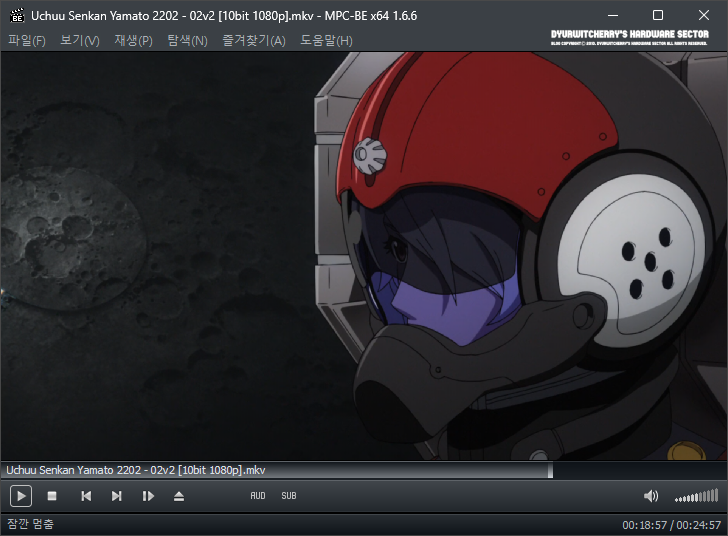Screen dimensions: 728x536
Task: Minimize the MPC-BE window
Action: coord(613,15)
